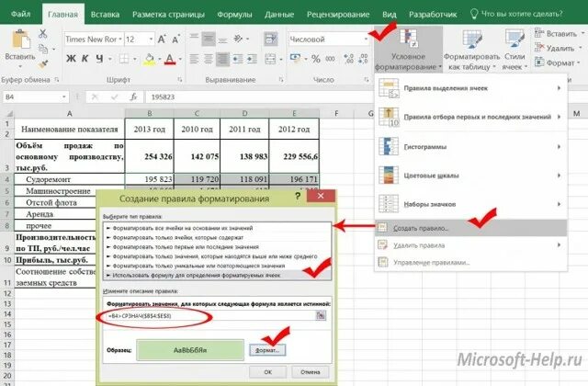The image size is (588, 386).
Task: Click the decrease font size icon
Action: point(175,39)
